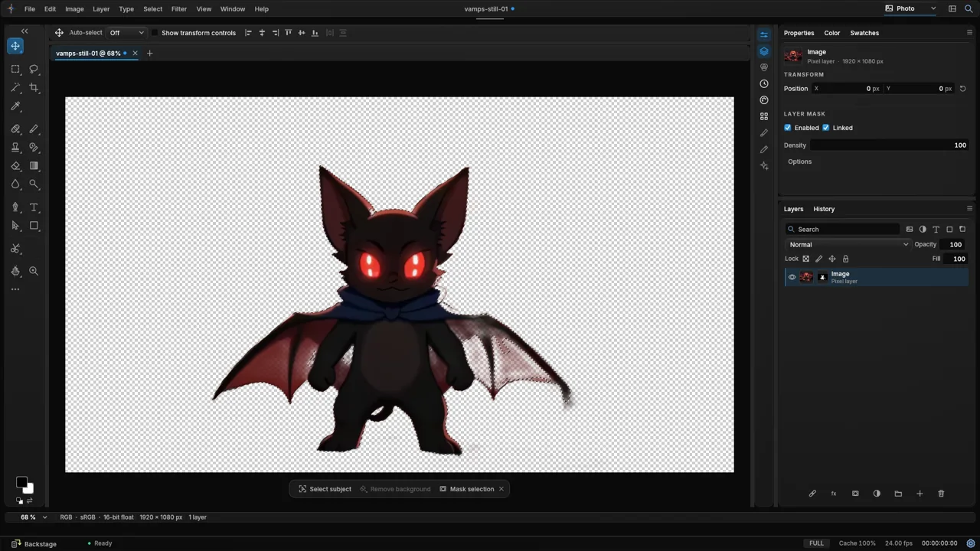The image size is (980, 551).
Task: Click the Mask selection button
Action: 467,489
